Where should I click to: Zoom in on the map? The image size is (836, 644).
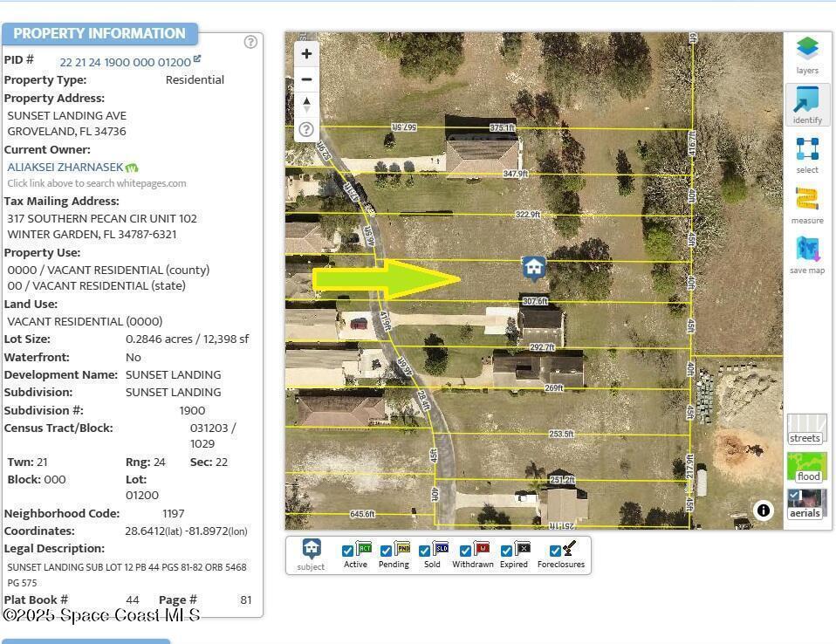[x=306, y=54]
